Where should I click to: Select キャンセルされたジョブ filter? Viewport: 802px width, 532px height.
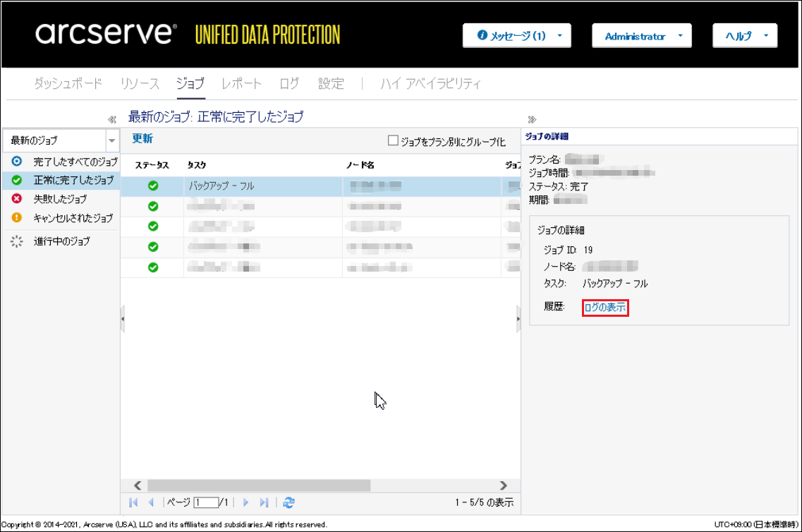click(73, 218)
